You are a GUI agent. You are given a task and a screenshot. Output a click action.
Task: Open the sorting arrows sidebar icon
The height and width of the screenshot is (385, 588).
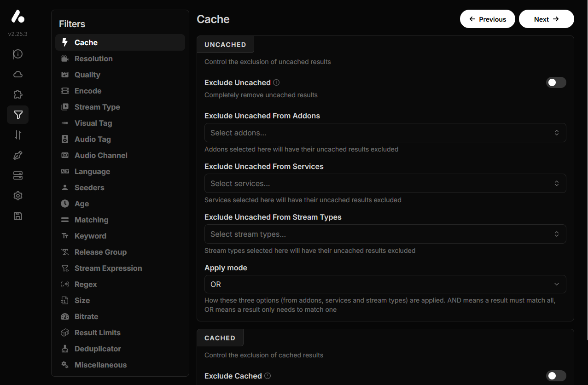(x=17, y=135)
